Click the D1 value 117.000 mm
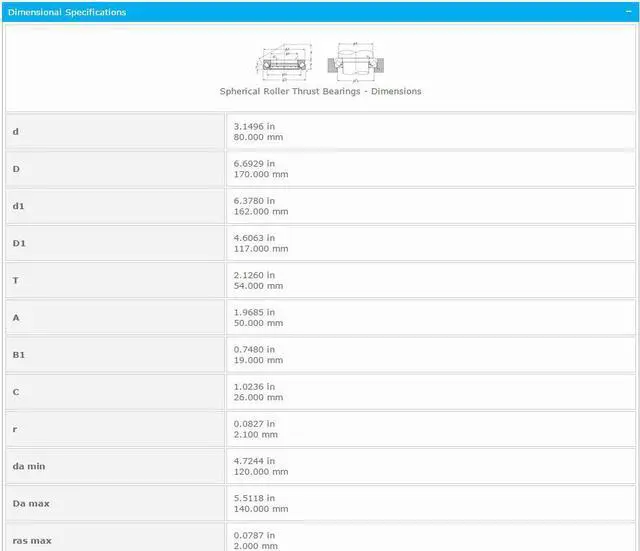The width and height of the screenshot is (640, 551). pos(260,248)
